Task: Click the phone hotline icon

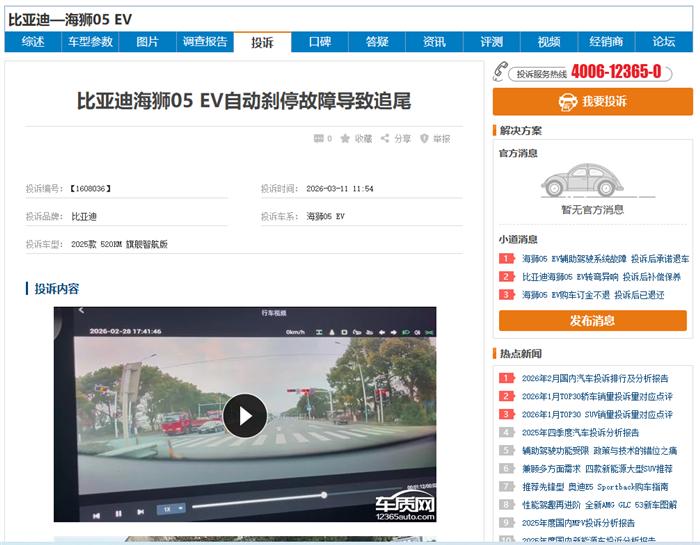Action: click(501, 72)
